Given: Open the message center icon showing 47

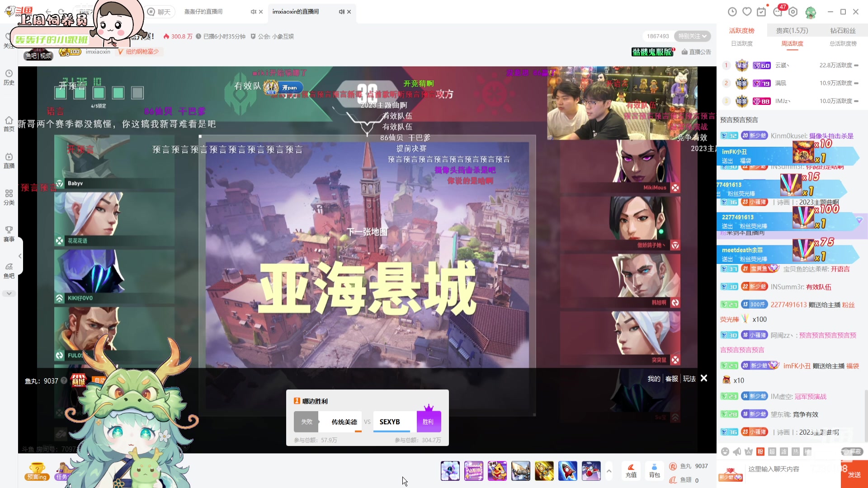Looking at the screenshot, I should pyautogui.click(x=777, y=12).
